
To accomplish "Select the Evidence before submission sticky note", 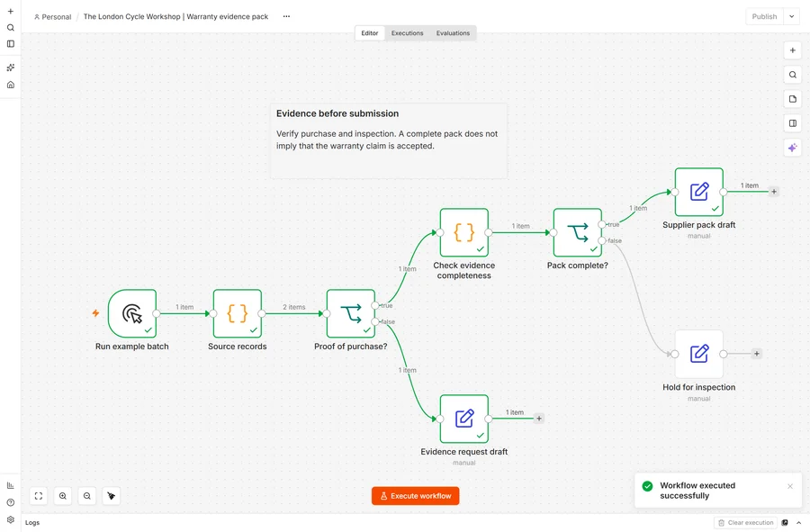I will [389, 141].
